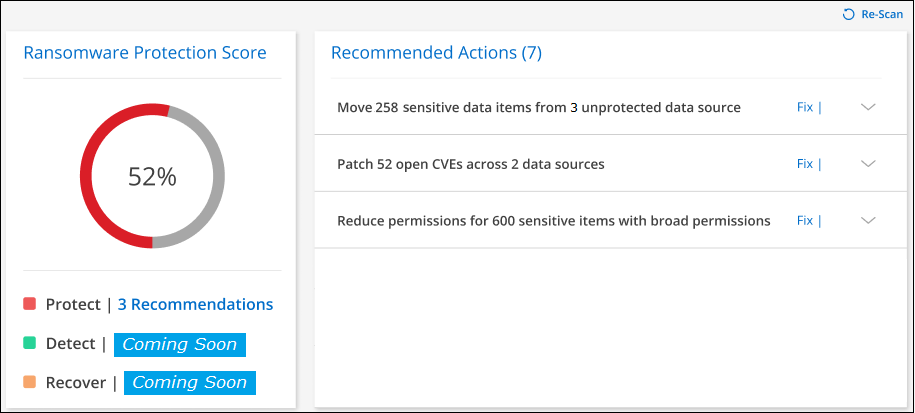The image size is (915, 413).
Task: Click the Recover Coming Soon badge
Action: 190,382
